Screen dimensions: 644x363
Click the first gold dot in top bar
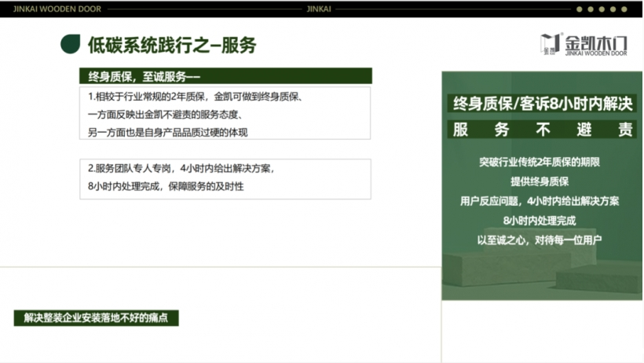pyautogui.click(x=580, y=9)
